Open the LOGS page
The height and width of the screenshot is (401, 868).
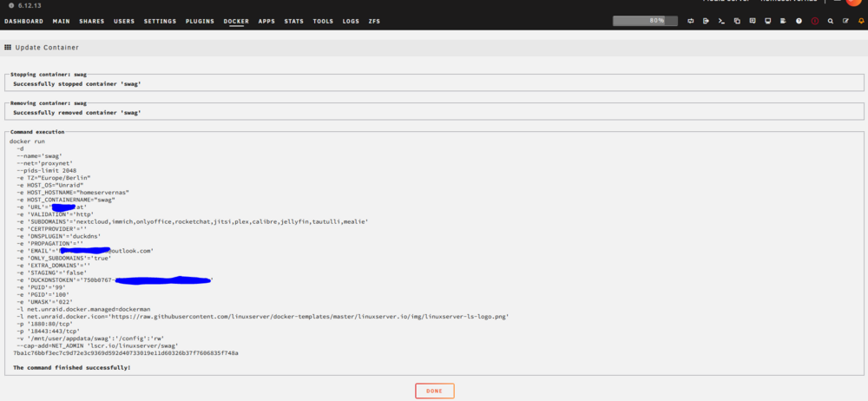351,22
